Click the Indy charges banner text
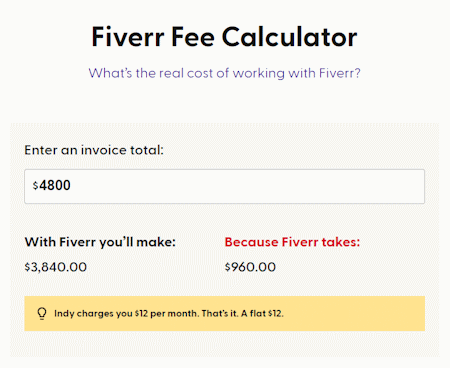The height and width of the screenshot is (368, 450). click(169, 314)
